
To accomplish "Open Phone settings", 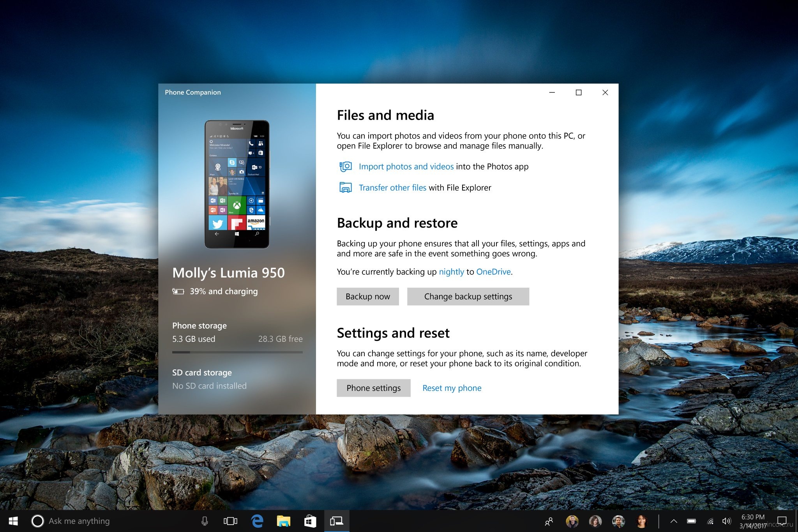I will click(x=373, y=388).
